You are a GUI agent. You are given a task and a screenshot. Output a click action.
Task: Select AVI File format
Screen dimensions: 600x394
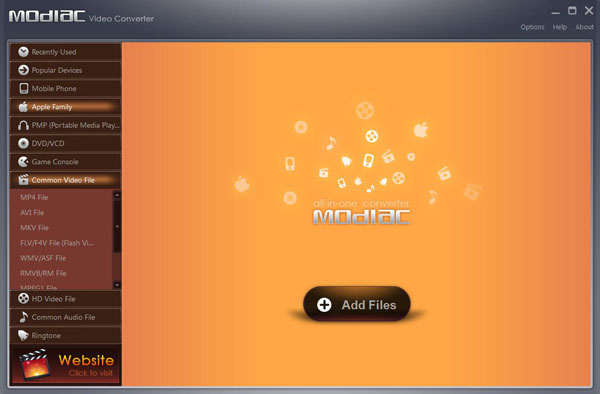pyautogui.click(x=61, y=213)
